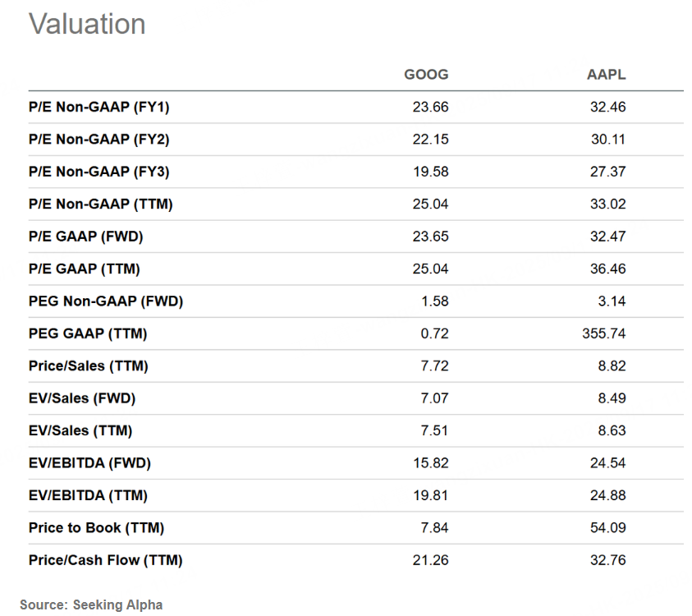The height and width of the screenshot is (616, 692).
Task: Select the P/E Non-GAAP (FY1) row label
Action: (x=99, y=108)
